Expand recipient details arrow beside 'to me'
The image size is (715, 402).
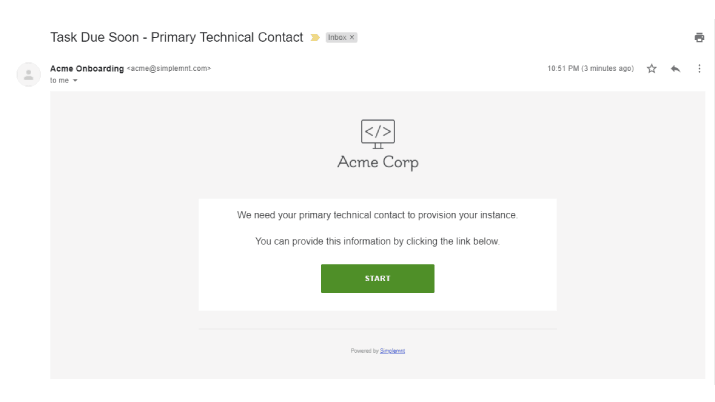pos(75,81)
